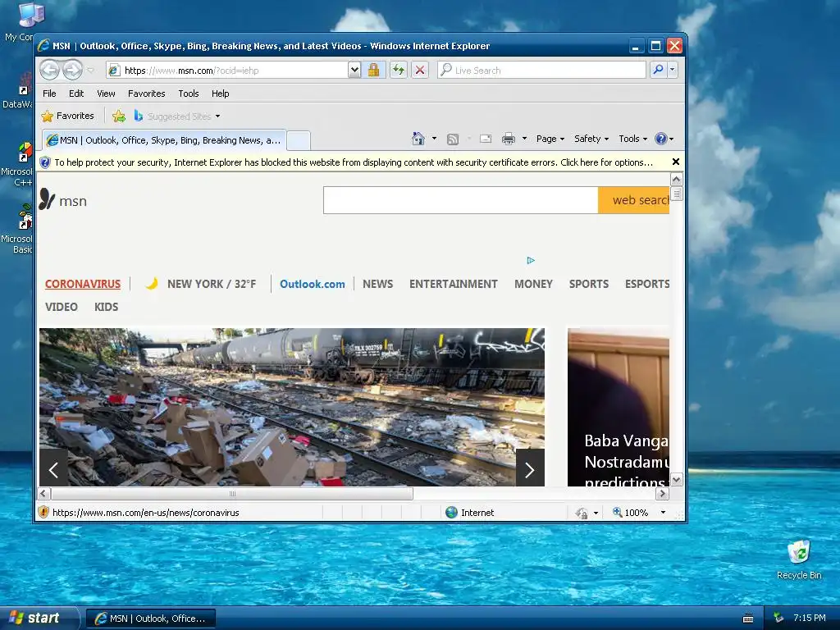Open the Favorites star button
Screen dimensions: 840x630
click(67, 116)
